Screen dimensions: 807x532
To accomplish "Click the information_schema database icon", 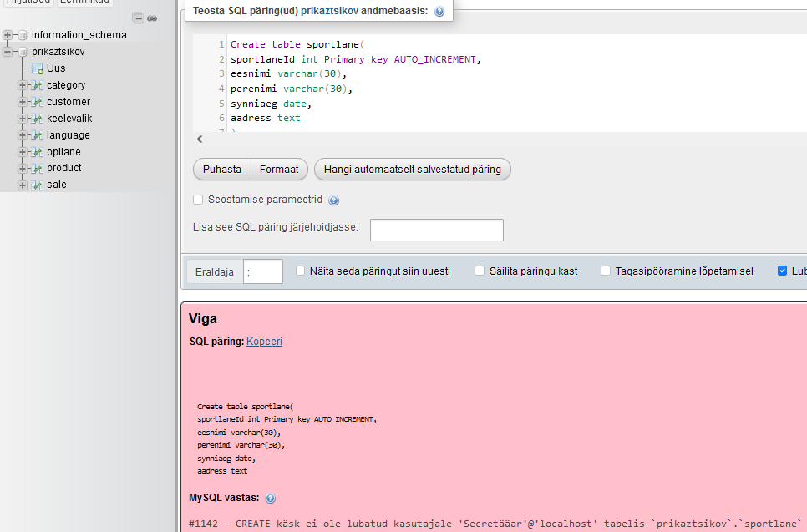I will point(23,35).
